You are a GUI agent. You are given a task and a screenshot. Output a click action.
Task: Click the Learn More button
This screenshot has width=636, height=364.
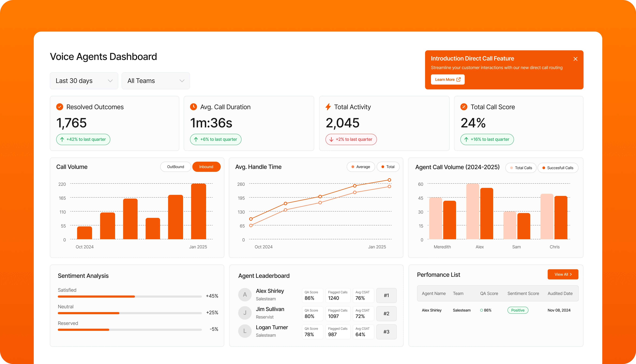point(448,79)
